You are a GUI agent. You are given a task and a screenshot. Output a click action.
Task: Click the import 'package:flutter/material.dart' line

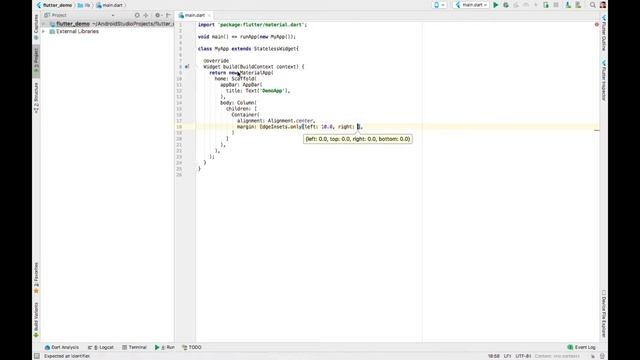[x=252, y=25]
